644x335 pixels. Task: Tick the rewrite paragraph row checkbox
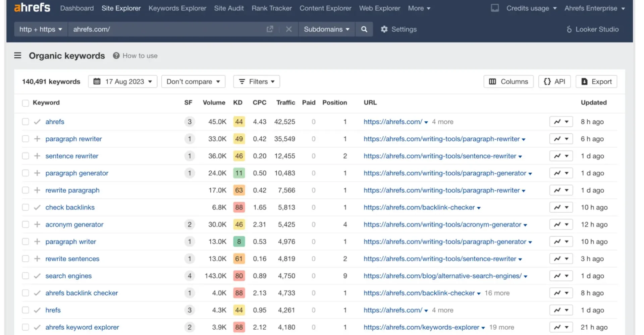click(x=25, y=190)
